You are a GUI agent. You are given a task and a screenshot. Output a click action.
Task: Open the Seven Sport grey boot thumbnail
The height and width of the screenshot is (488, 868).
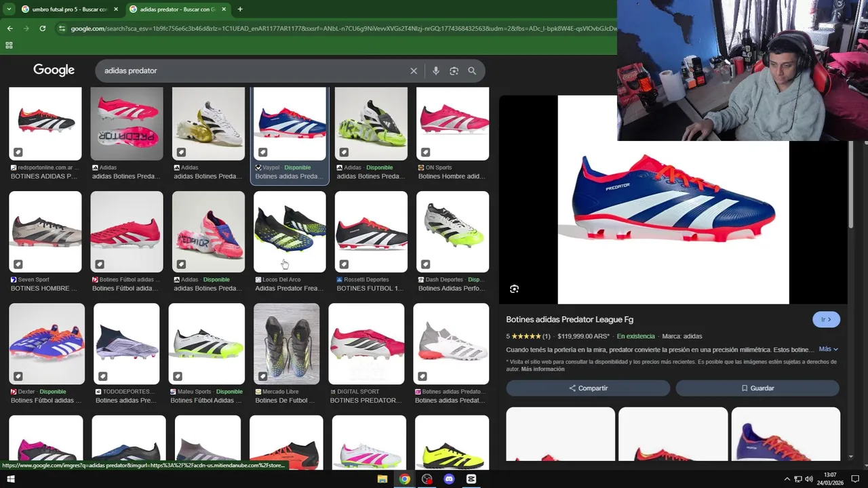tap(45, 232)
